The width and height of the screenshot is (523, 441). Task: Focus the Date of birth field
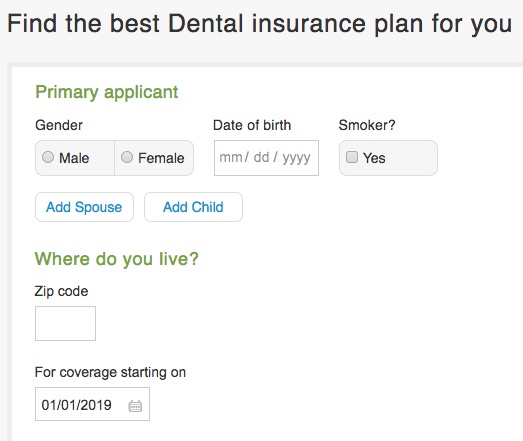pos(266,158)
